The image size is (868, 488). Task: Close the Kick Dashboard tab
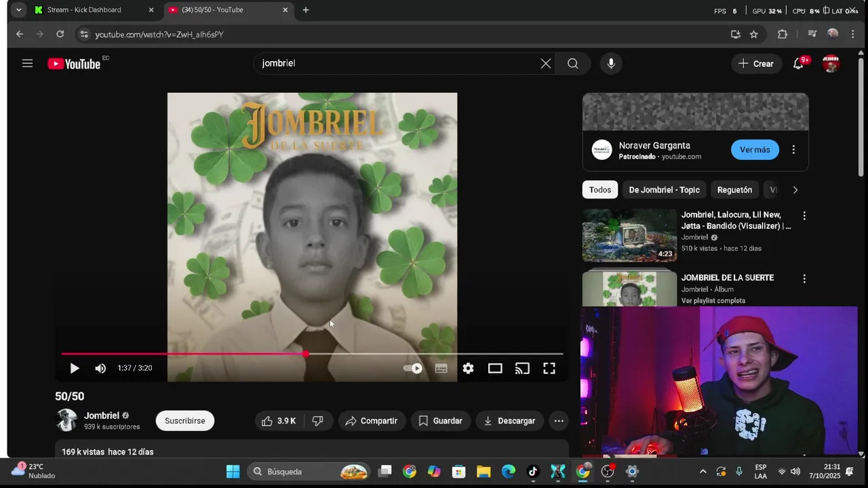point(151,10)
